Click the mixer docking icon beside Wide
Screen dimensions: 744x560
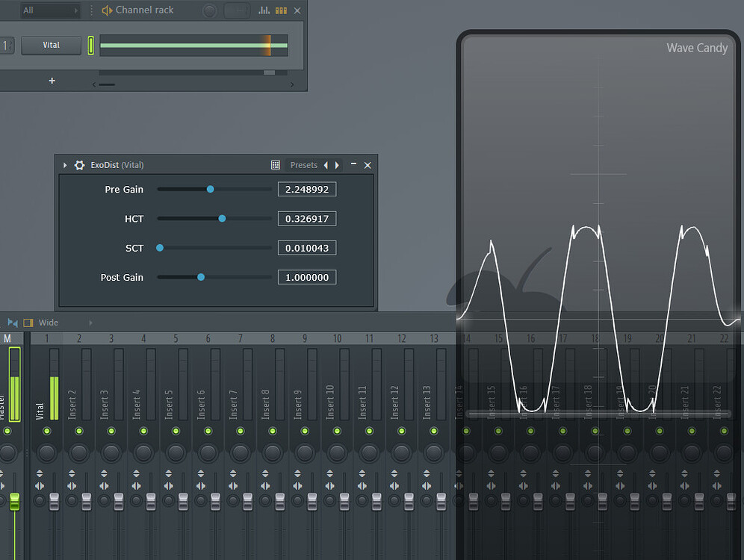click(x=27, y=323)
